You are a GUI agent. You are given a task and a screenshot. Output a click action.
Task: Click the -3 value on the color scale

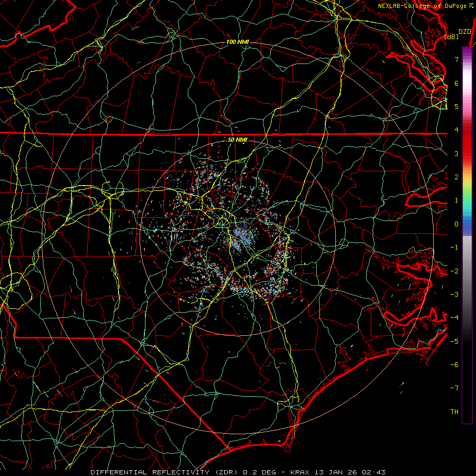(x=454, y=294)
